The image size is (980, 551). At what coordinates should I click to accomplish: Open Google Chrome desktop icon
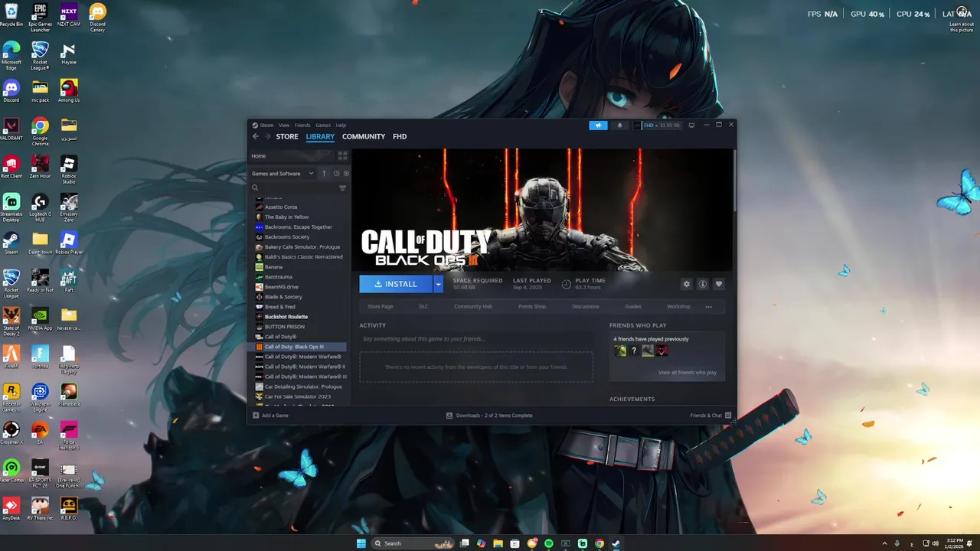click(40, 131)
